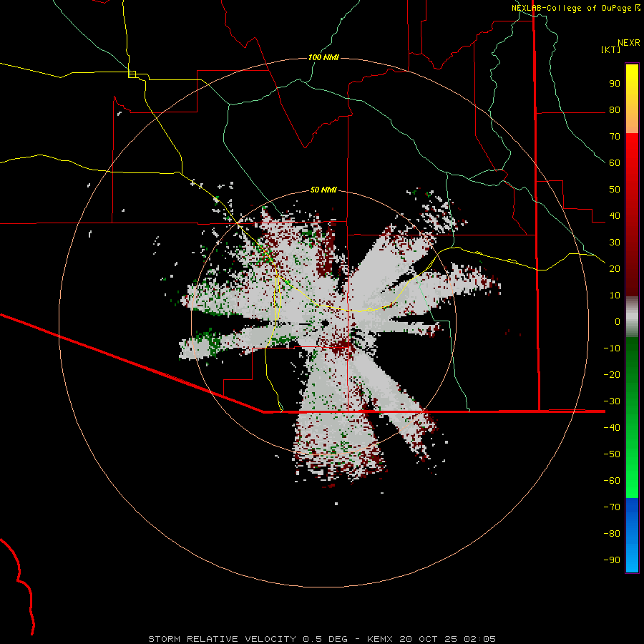Click the 100 NMI range ring label
The width and height of the screenshot is (644, 644).
[x=323, y=57]
